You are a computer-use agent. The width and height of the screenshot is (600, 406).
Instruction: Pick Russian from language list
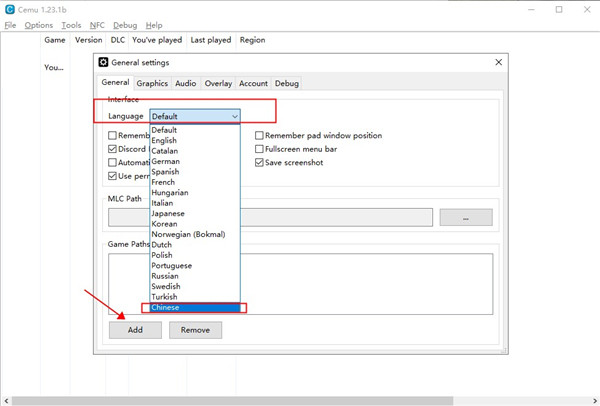195,276
